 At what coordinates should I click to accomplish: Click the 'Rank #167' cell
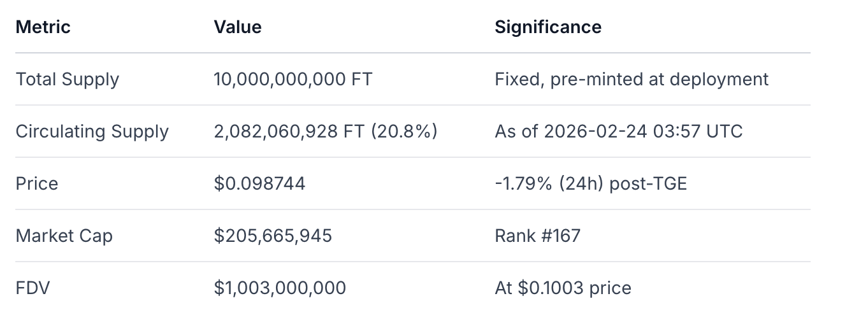click(537, 236)
